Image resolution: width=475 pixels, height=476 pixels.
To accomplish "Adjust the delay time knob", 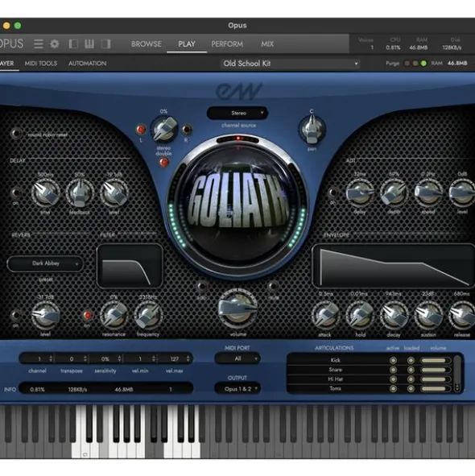I will [x=45, y=193].
